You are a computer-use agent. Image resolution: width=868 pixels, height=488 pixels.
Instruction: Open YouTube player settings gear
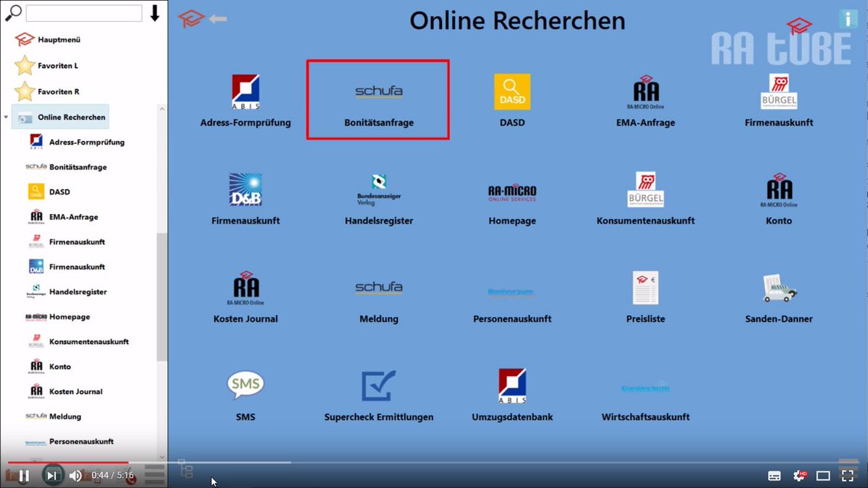(799, 476)
